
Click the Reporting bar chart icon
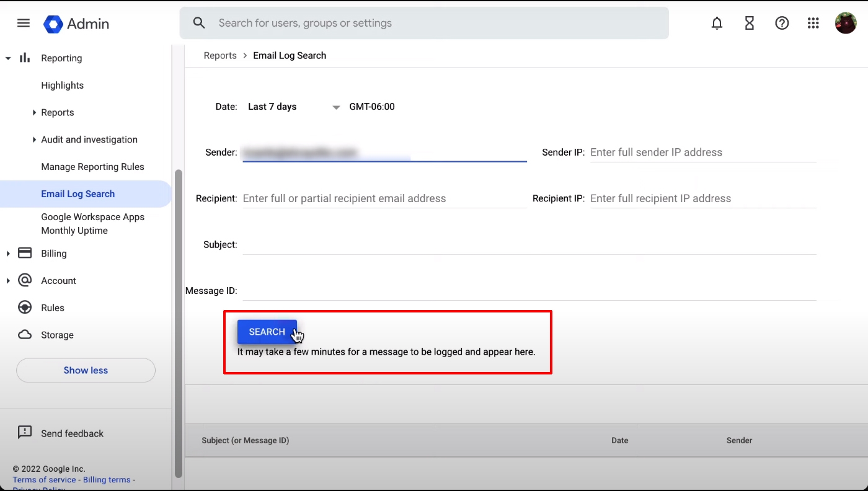pos(25,58)
